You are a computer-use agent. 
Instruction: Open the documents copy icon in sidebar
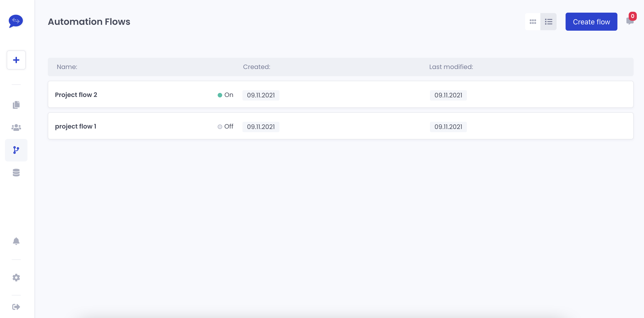(x=16, y=105)
